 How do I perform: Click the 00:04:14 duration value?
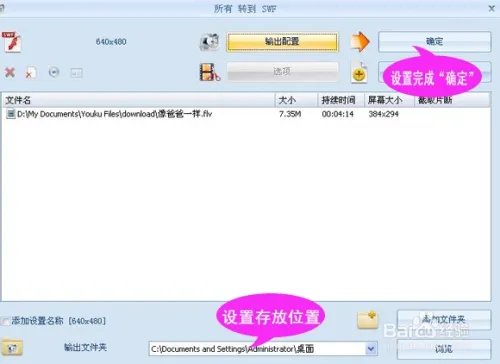[337, 114]
